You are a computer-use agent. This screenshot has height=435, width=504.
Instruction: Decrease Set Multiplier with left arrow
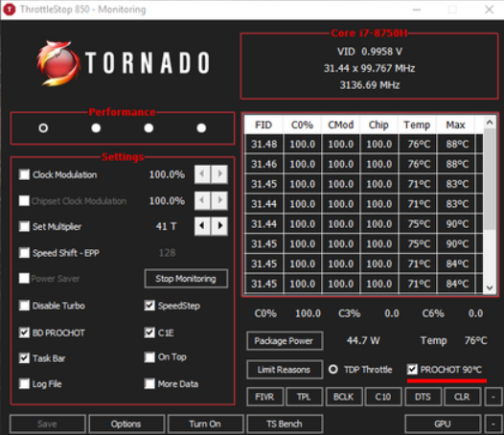[202, 226]
